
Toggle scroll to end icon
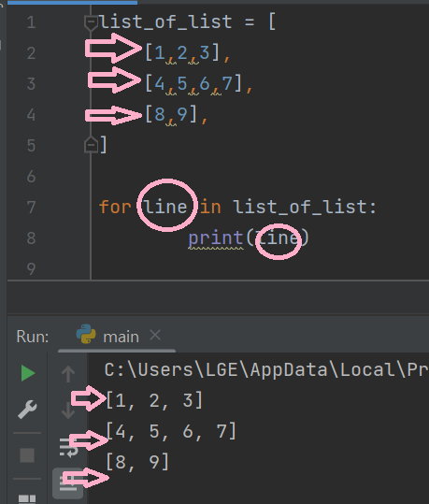(68, 483)
